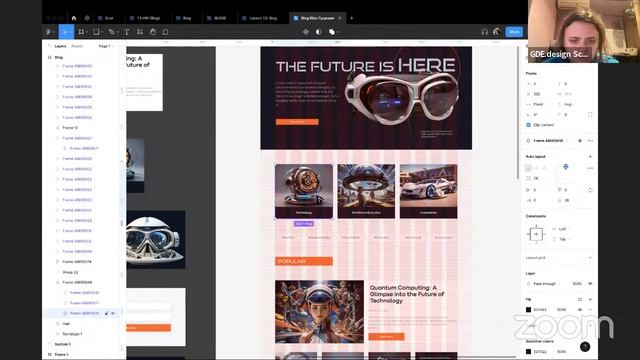Select the Text tool
This screenshot has height=360, width=640.
pyautogui.click(x=127, y=32)
